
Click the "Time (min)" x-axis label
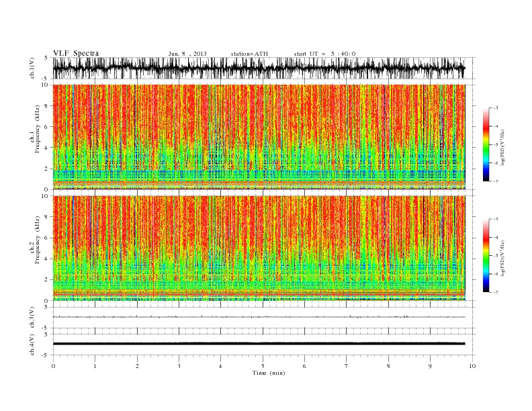[269, 373]
